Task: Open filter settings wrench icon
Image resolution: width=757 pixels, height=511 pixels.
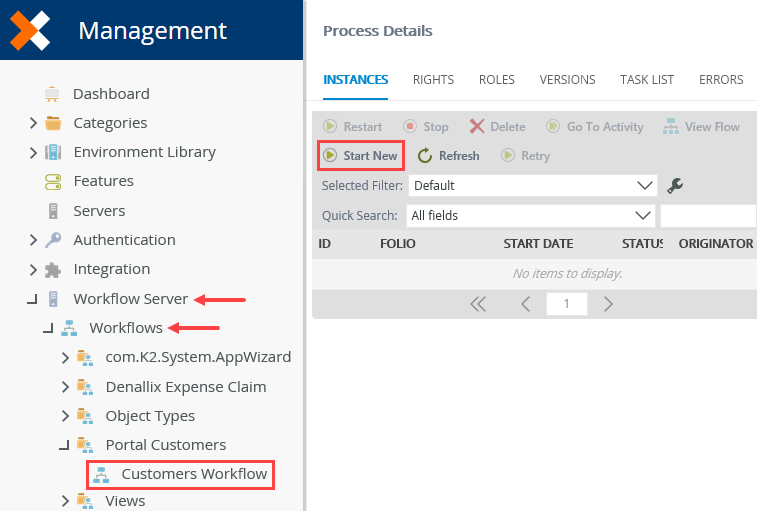Action: pyautogui.click(x=675, y=185)
